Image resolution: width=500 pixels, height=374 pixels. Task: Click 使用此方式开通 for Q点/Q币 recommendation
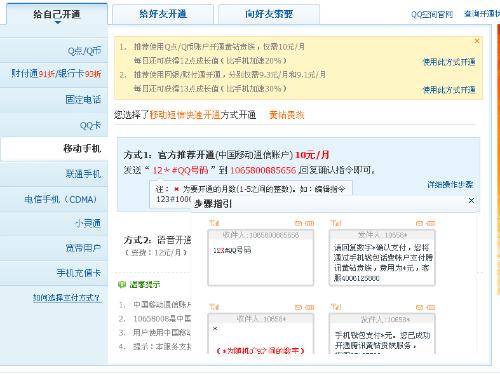pyautogui.click(x=449, y=62)
